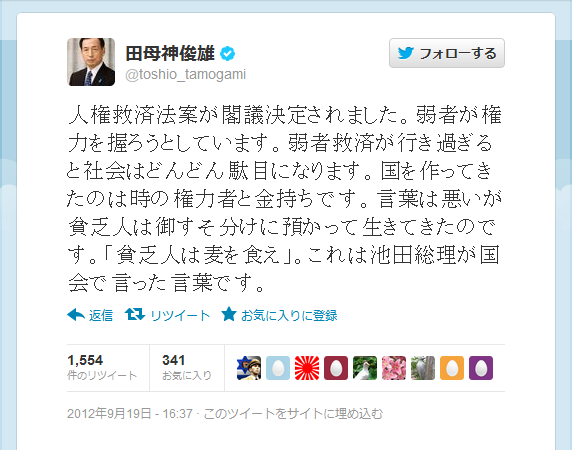Open the @toshio_tamogami handle link
The width and height of the screenshot is (572, 450).
tap(186, 74)
